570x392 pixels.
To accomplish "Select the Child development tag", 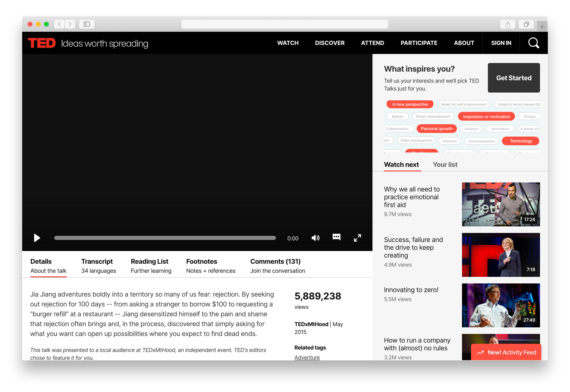I will click(x=416, y=141).
